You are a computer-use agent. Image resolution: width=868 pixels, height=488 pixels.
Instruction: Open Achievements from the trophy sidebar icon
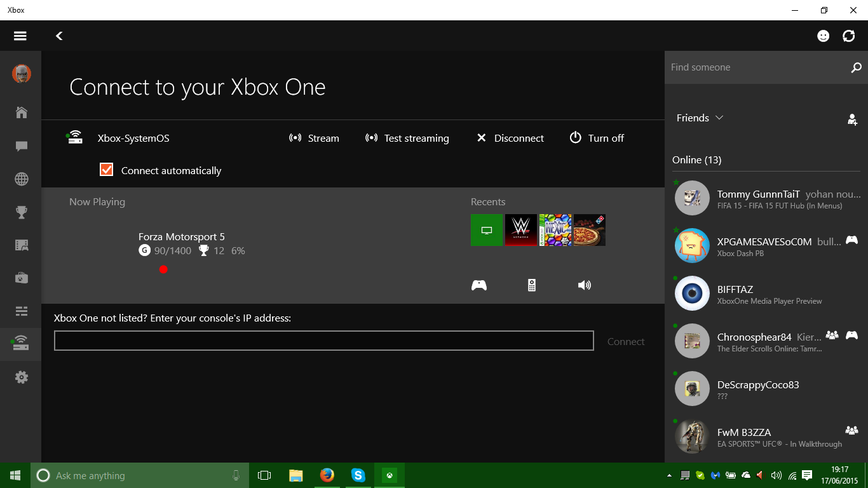tap(22, 212)
